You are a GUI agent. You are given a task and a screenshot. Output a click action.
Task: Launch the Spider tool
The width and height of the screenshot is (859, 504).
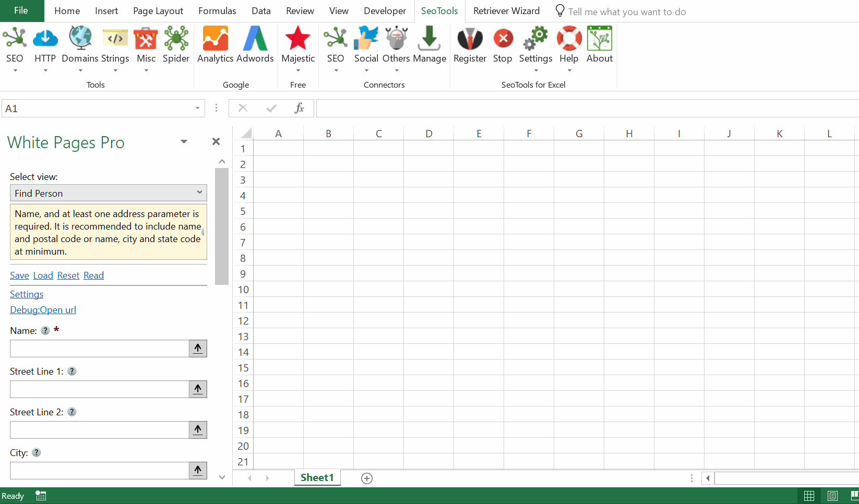(176, 39)
